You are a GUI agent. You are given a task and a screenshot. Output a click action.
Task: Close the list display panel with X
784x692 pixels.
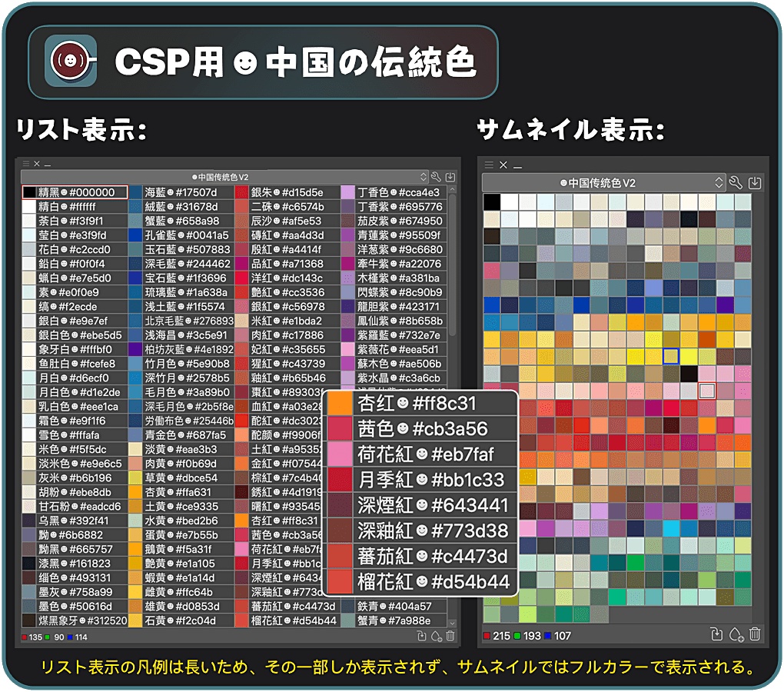36,164
